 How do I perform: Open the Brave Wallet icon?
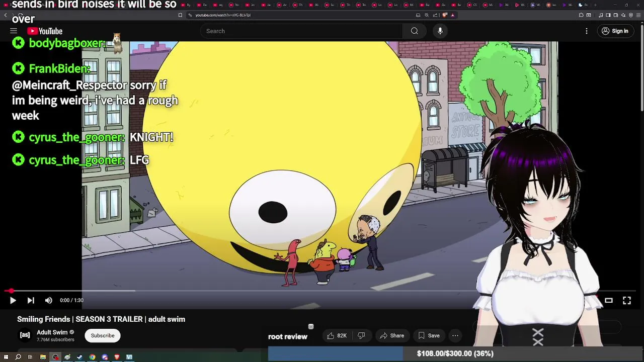point(616,15)
